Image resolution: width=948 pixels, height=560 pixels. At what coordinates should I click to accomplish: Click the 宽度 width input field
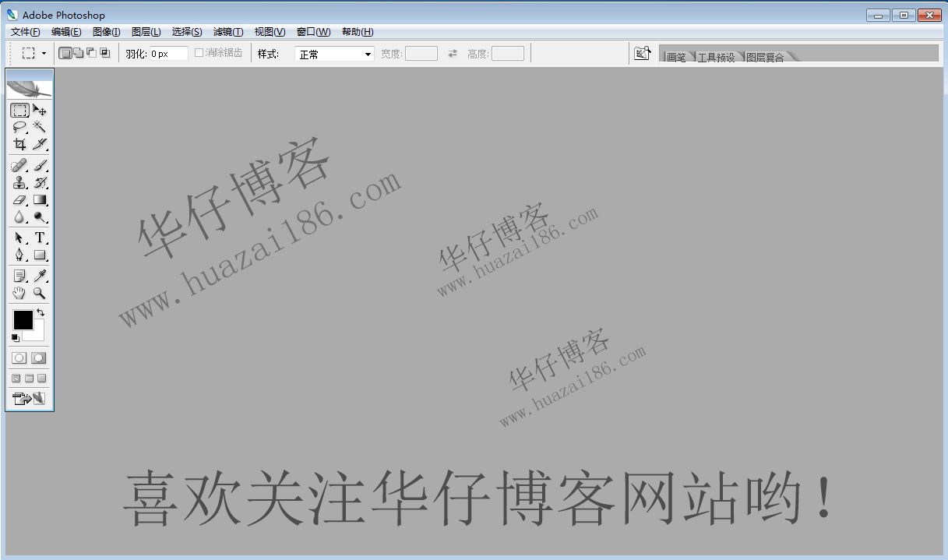[x=421, y=54]
